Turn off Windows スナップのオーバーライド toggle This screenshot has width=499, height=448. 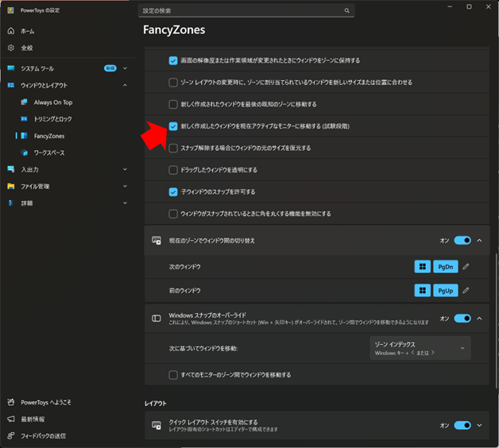(x=462, y=319)
